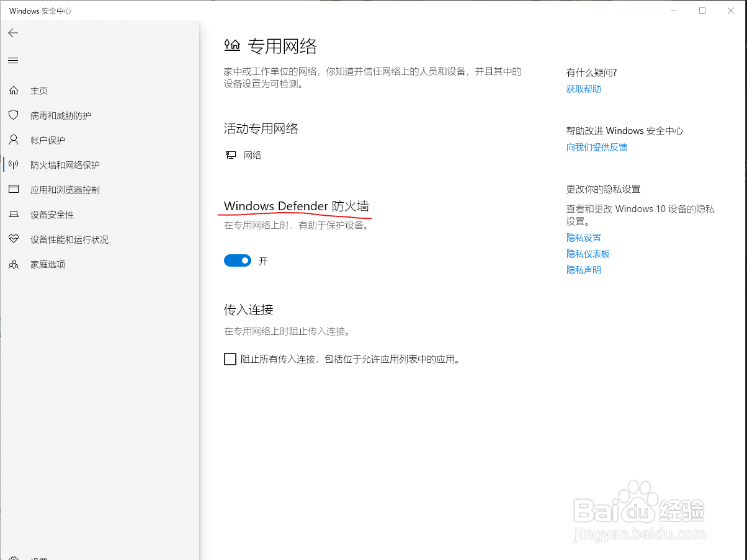The height and width of the screenshot is (560, 747).
Task: Click the antenna icon for 防火墙和网络保护
Action: pos(14,165)
